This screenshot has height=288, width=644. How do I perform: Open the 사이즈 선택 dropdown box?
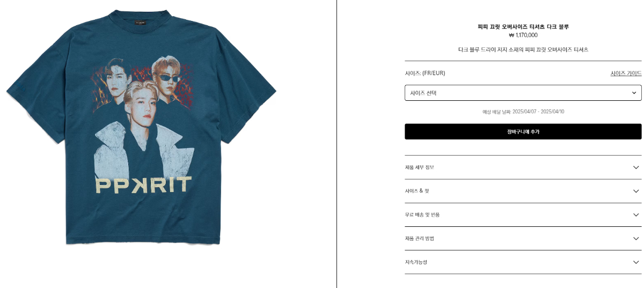coord(523,93)
